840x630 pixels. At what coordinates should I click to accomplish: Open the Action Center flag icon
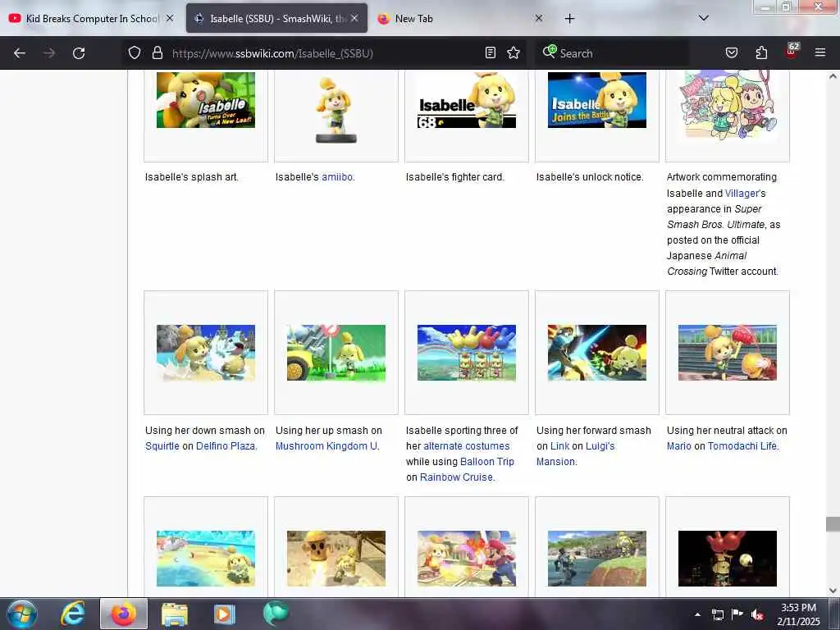pos(737,614)
